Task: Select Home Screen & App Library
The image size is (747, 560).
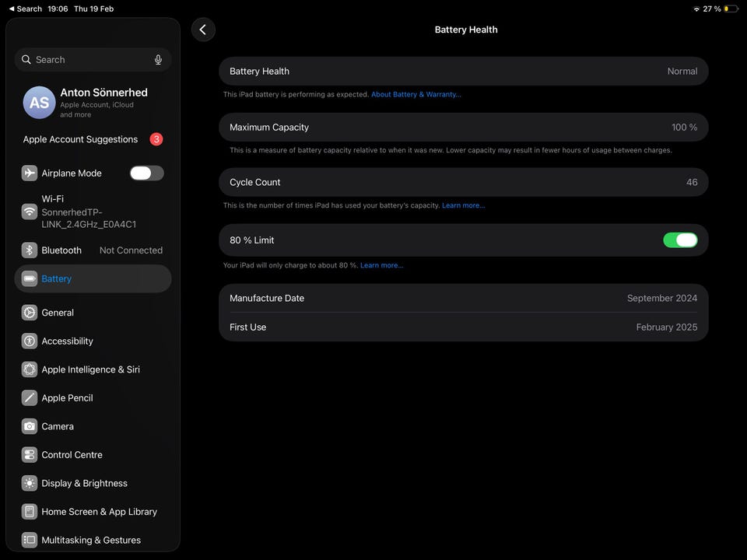Action: pyautogui.click(x=99, y=512)
